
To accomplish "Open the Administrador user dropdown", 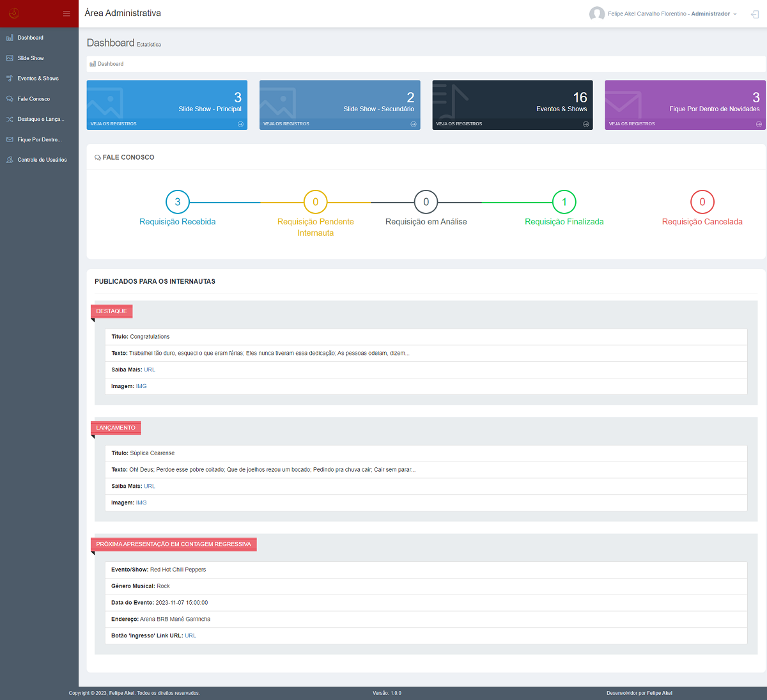I will click(713, 14).
